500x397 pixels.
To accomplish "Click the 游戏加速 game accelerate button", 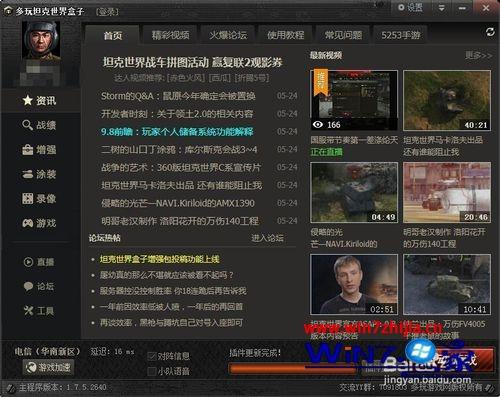I will click(x=49, y=367).
